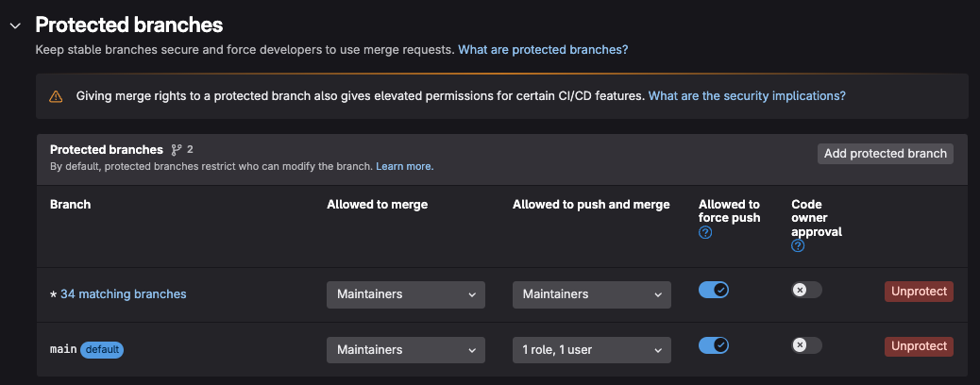Click Add protected branch button
The image size is (980, 385).
tap(885, 154)
